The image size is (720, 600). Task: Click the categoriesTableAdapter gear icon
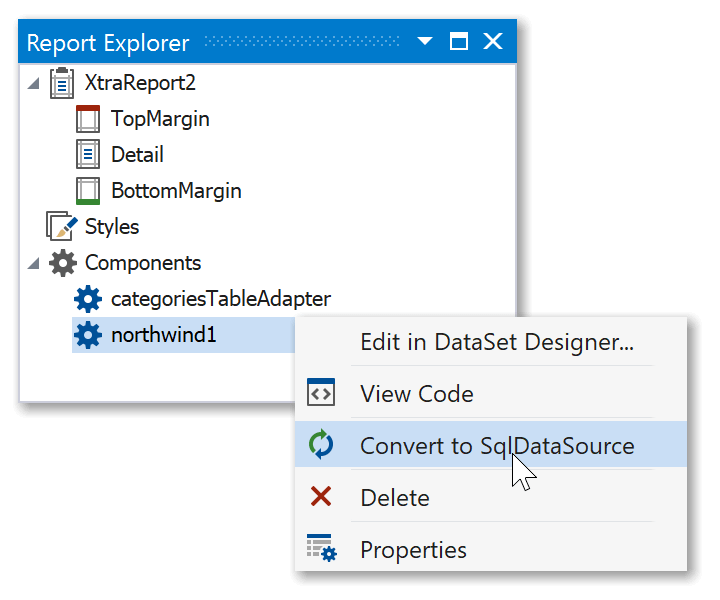coord(88,299)
